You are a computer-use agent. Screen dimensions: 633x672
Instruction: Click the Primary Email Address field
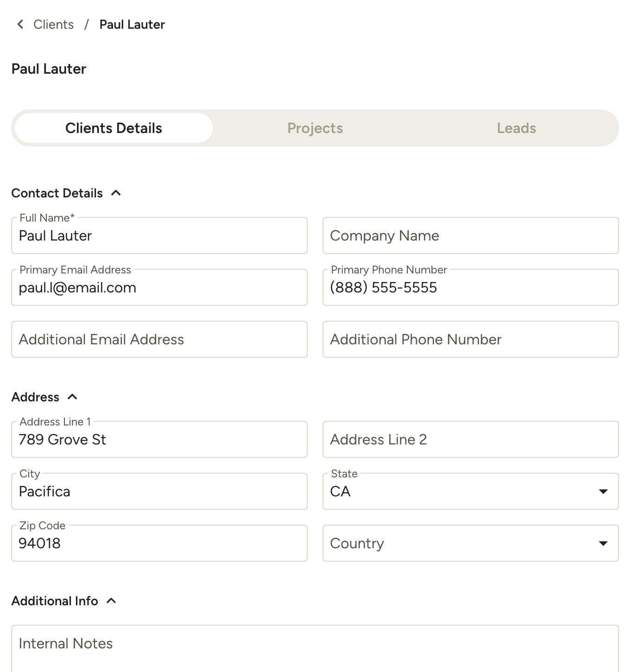tap(159, 288)
